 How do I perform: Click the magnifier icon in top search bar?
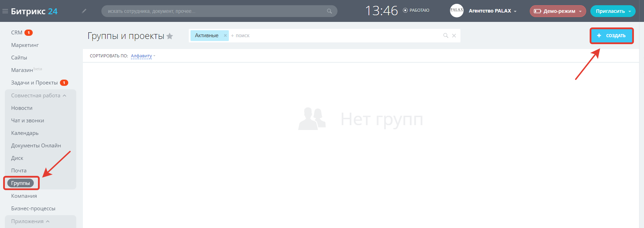coord(329,11)
